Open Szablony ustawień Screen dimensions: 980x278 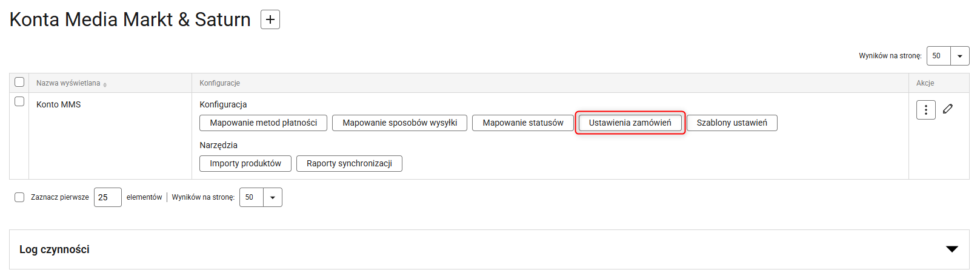coord(732,123)
